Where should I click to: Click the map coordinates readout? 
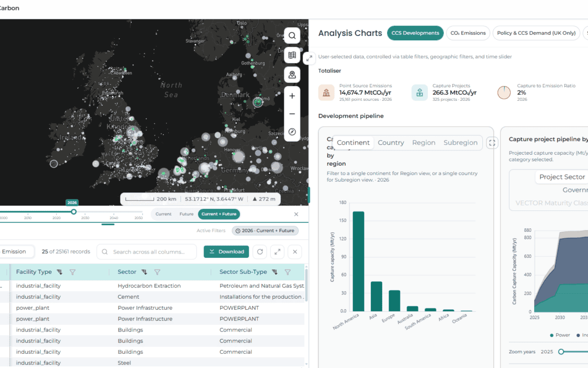214,199
